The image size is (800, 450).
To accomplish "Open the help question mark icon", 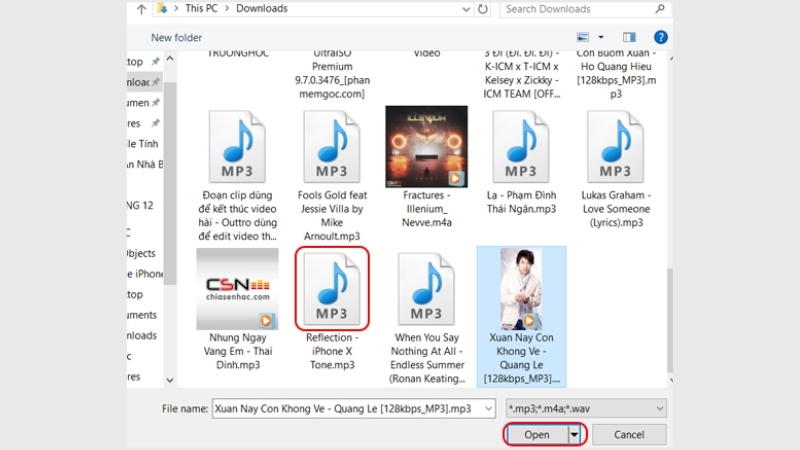I will [660, 37].
